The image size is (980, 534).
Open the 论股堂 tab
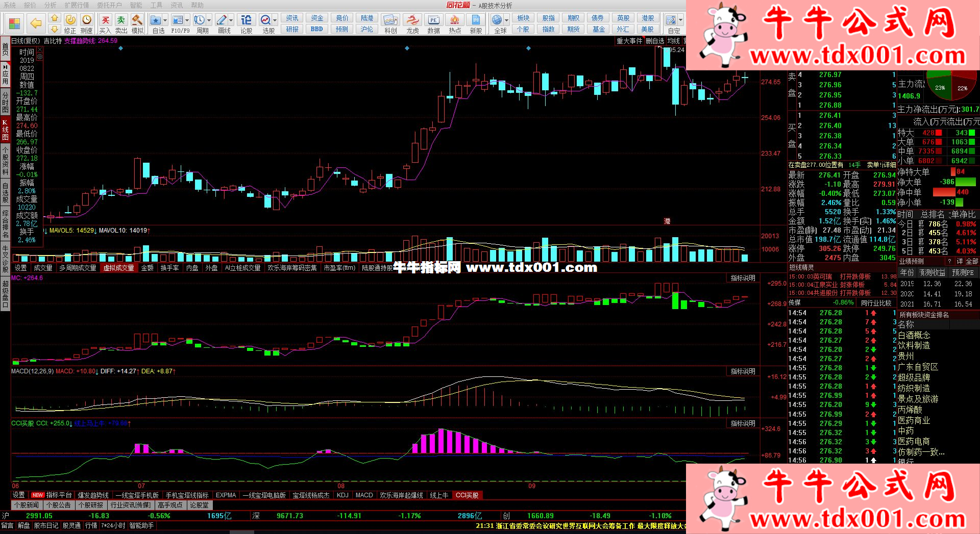(x=199, y=505)
